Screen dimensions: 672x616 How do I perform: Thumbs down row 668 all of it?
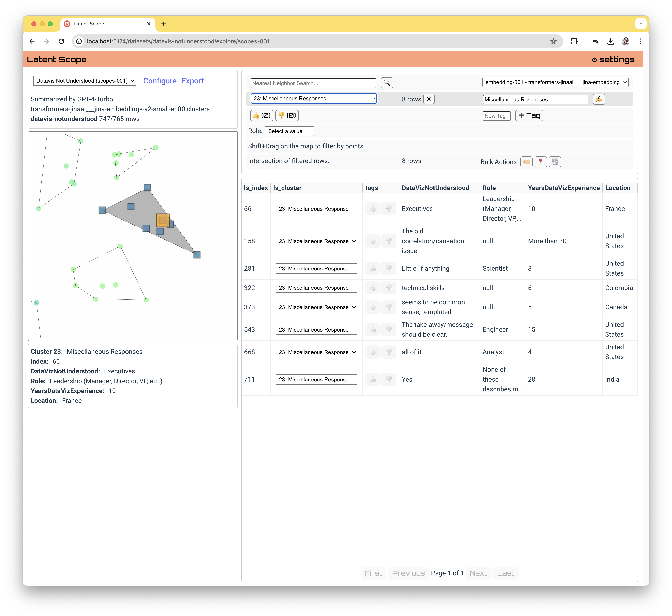point(389,352)
